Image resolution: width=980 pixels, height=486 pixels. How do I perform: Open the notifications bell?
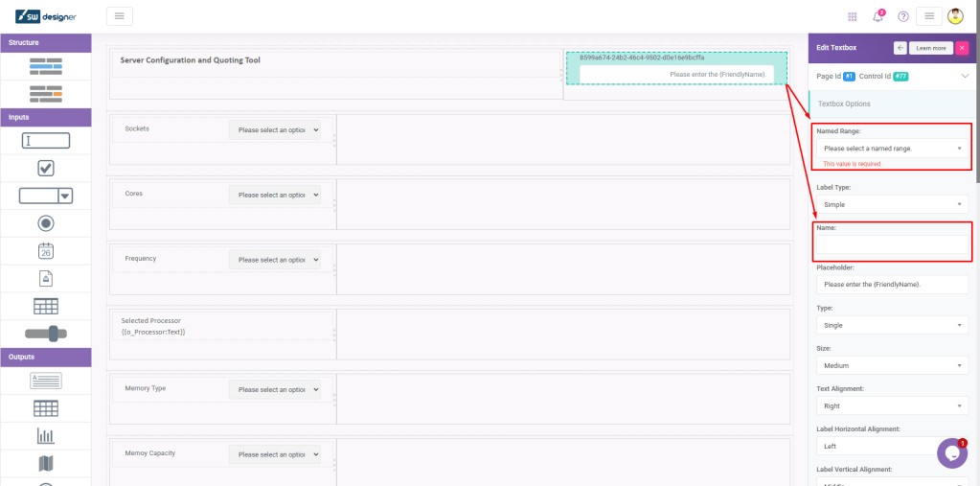(x=877, y=16)
